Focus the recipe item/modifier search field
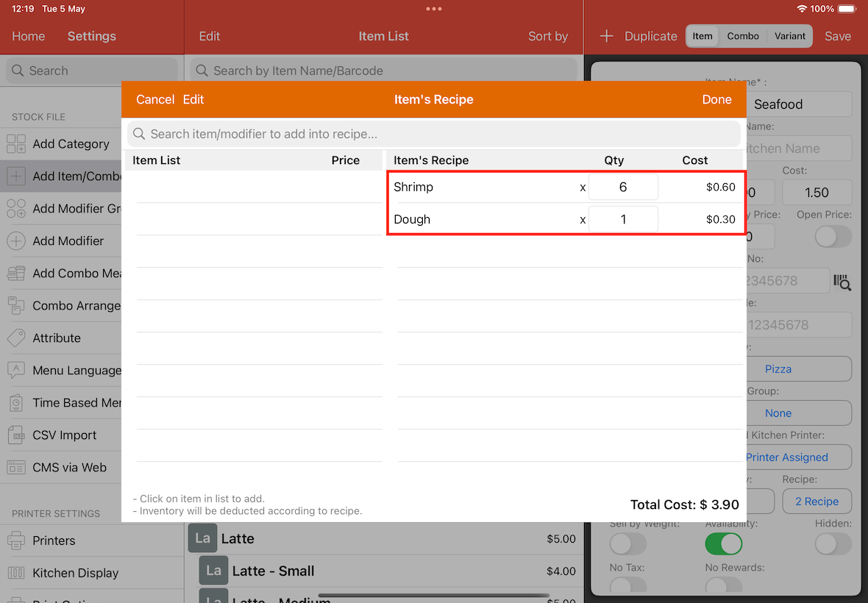The image size is (868, 603). [433, 134]
